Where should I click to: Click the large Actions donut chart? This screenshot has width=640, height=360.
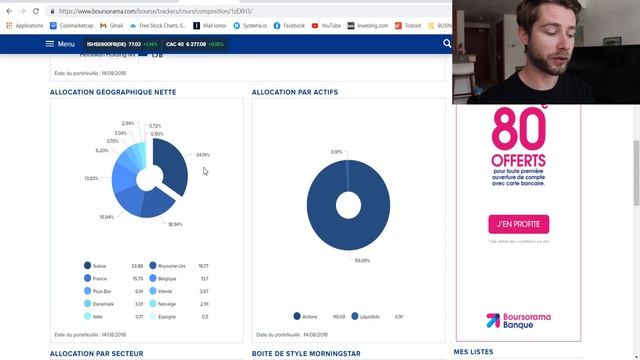click(x=348, y=205)
